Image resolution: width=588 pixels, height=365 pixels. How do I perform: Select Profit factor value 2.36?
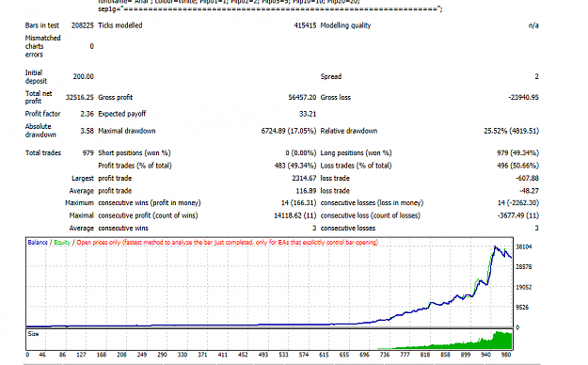point(87,114)
